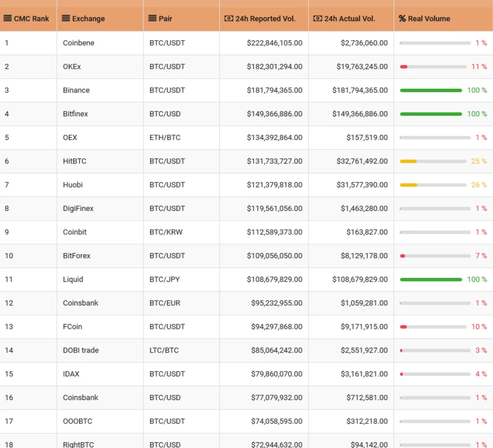Image resolution: width=493 pixels, height=448 pixels.
Task: Select the BitForex exchange name
Action: [x=77, y=256]
